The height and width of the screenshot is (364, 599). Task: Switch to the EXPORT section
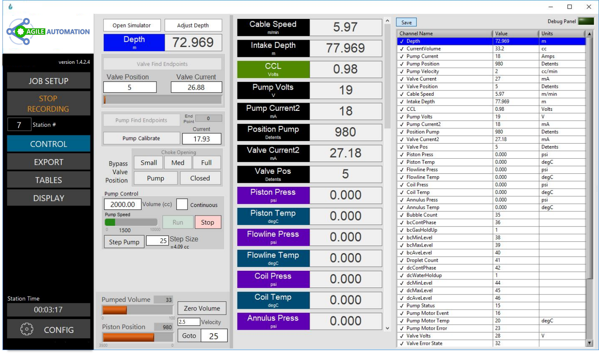point(48,162)
